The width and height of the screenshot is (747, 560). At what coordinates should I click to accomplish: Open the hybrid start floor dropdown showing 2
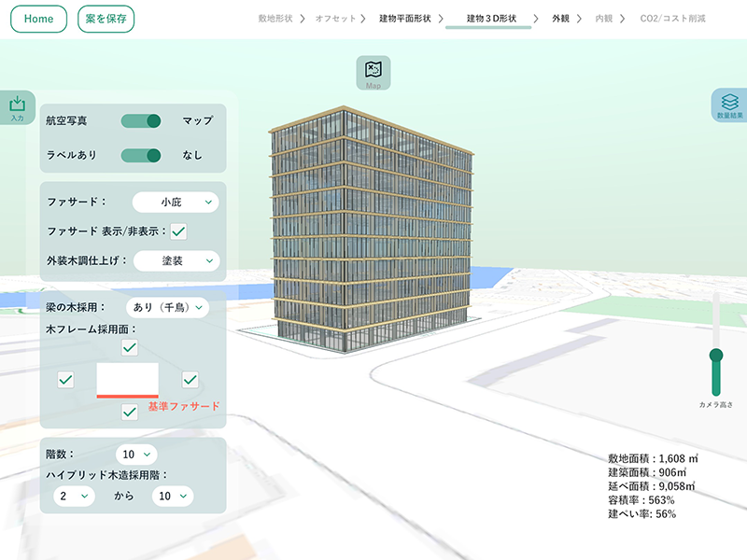(74, 497)
